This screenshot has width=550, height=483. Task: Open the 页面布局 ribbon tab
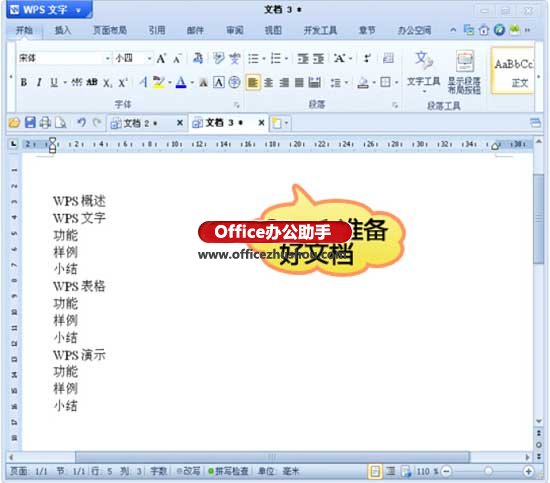click(110, 31)
